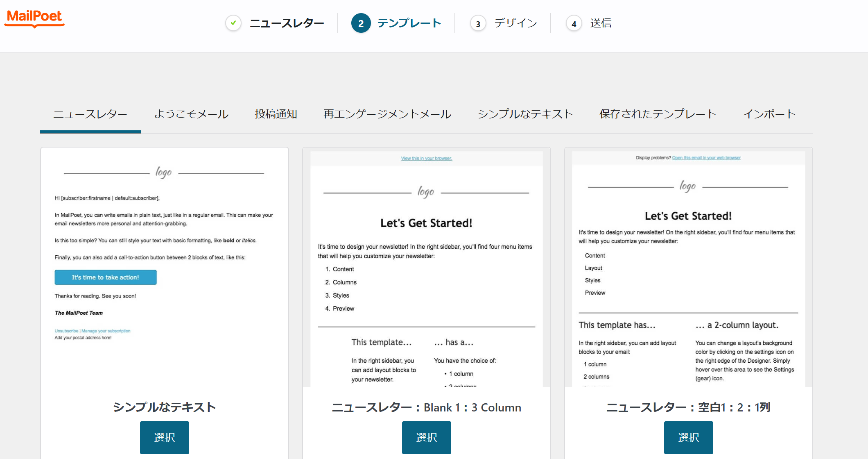The width and height of the screenshot is (868, 459).
Task: Select the シンプルなテキスト template
Action: 165,438
